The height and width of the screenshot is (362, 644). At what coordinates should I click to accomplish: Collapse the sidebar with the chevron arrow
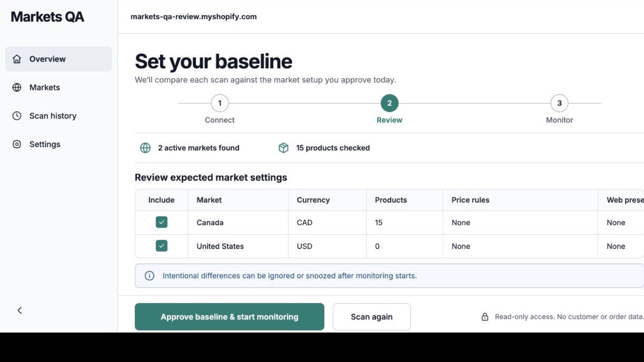point(20,311)
